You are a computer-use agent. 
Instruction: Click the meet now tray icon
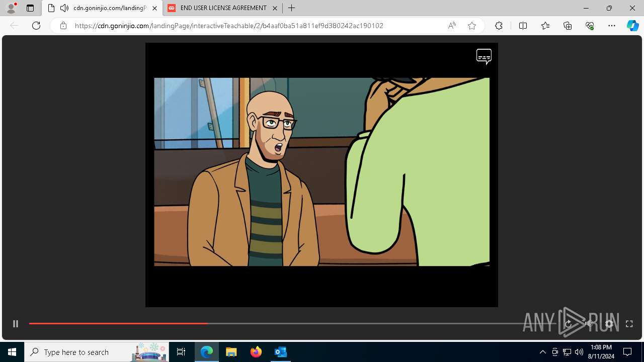click(x=555, y=352)
